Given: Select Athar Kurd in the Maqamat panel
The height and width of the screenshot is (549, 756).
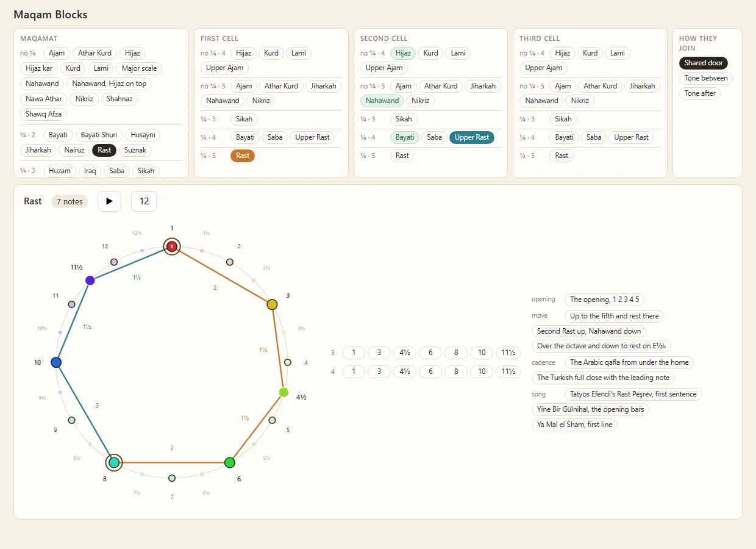Looking at the screenshot, I should [95, 53].
